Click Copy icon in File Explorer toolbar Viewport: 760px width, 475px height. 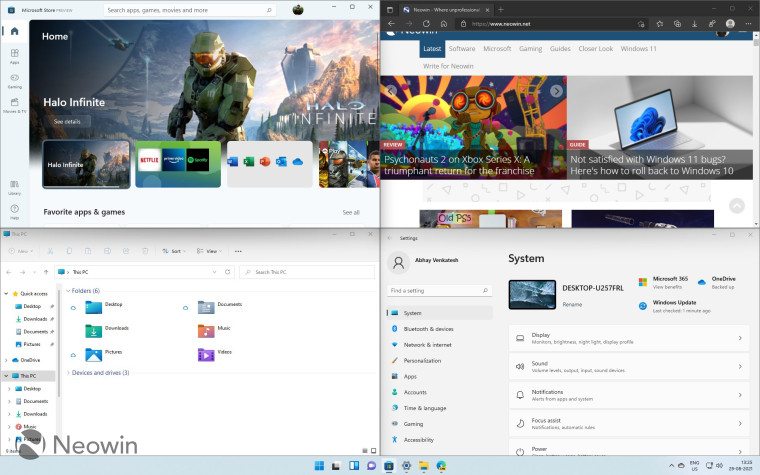(x=69, y=251)
